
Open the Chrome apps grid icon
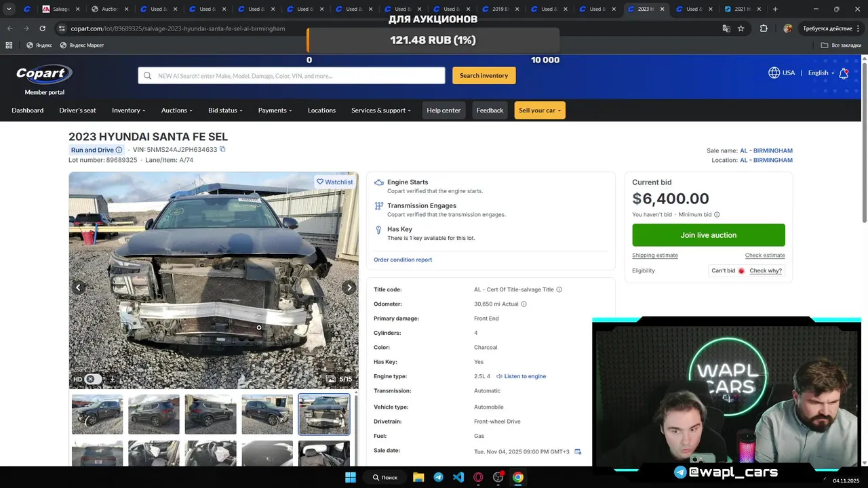coord(9,45)
